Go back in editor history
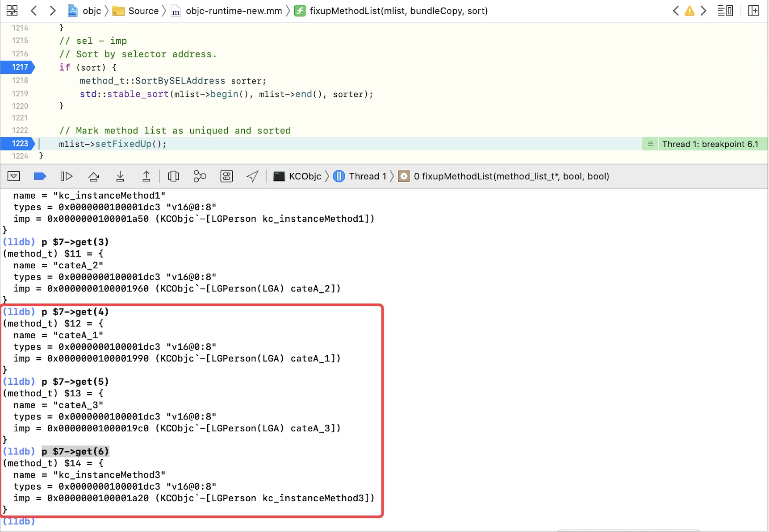Screen dimensions: 769x532 34,11
